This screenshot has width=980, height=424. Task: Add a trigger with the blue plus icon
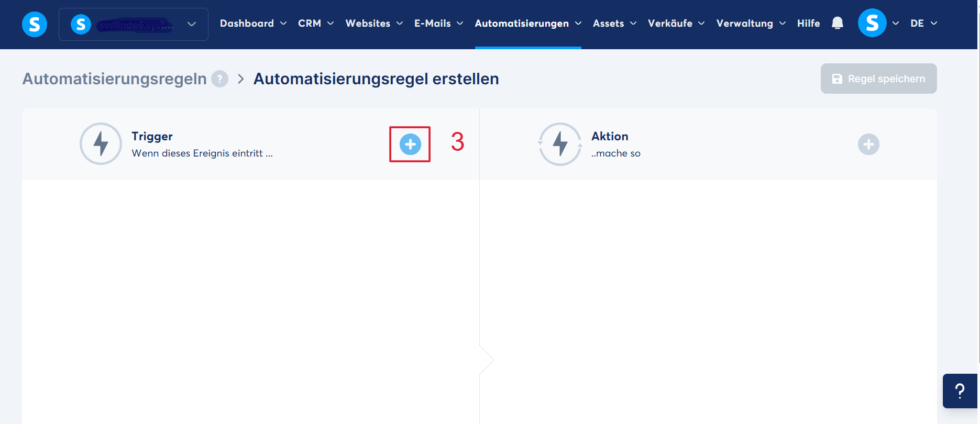[410, 144]
